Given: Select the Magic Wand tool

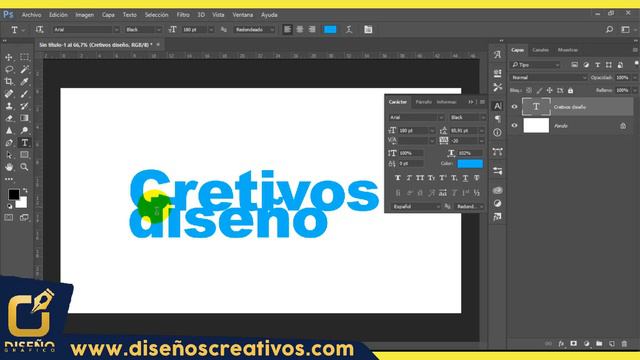Looking at the screenshot, I should 24,69.
